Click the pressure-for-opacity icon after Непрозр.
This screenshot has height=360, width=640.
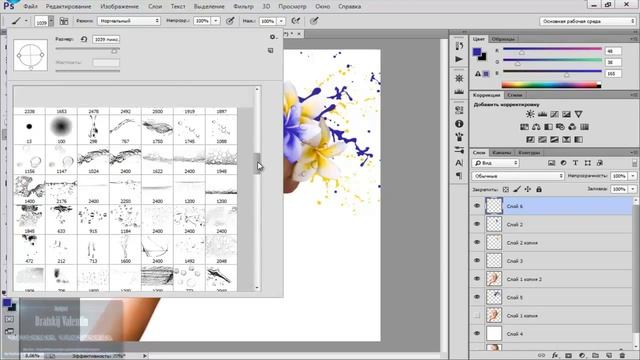230,21
